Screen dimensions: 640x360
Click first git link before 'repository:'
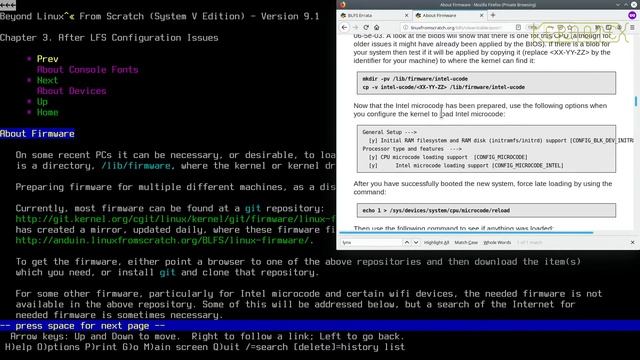253,208
